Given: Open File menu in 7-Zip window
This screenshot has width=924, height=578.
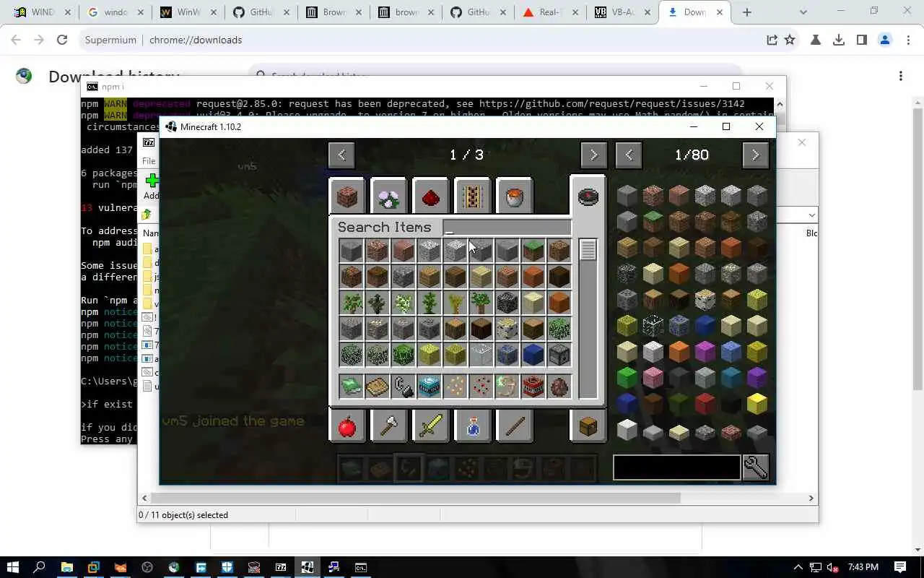Looking at the screenshot, I should click(149, 161).
